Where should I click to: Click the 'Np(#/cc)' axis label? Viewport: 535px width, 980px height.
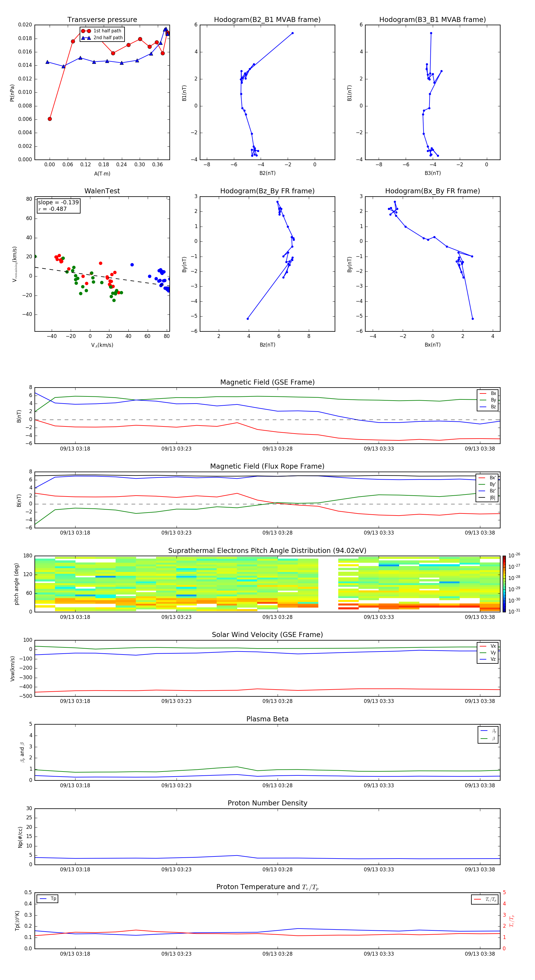[x=20, y=837]
